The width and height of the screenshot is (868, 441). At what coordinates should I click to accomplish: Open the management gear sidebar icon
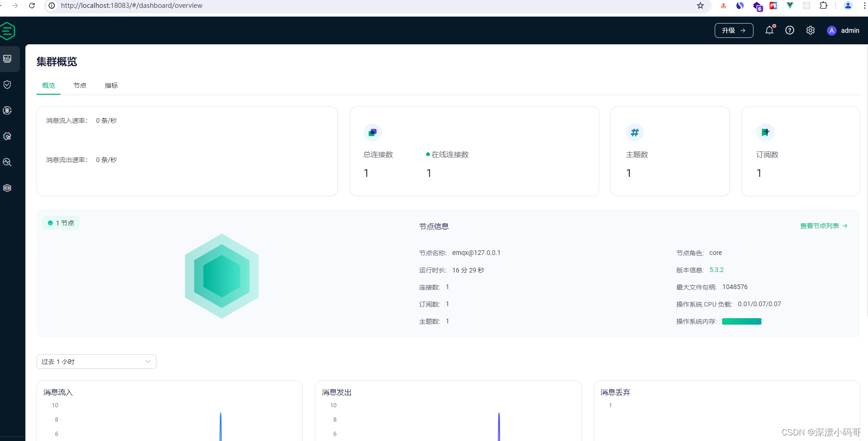click(7, 136)
